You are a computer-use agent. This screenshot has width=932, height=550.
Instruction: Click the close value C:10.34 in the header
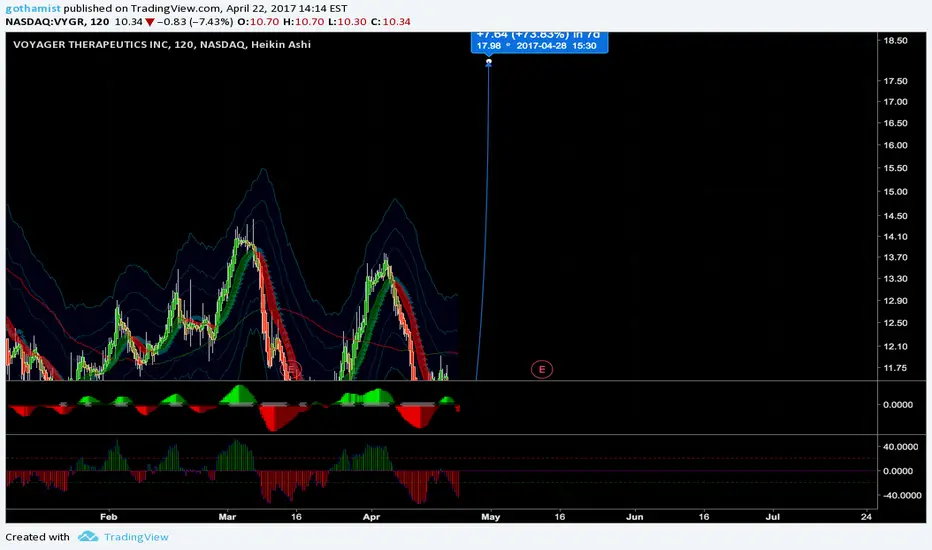pos(391,21)
